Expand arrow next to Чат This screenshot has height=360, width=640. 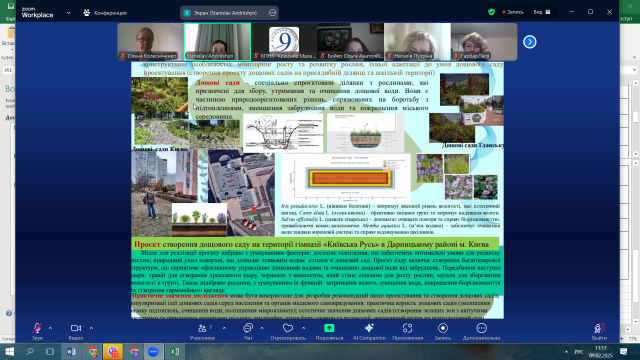click(262, 328)
